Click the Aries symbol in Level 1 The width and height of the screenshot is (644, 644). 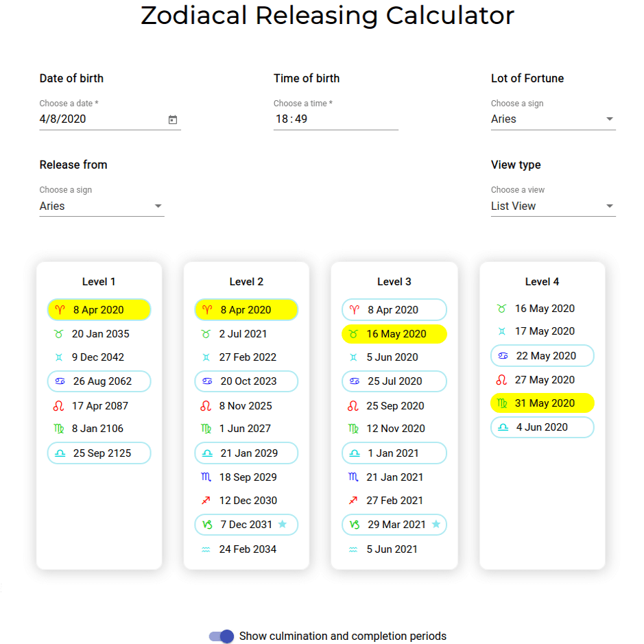point(60,310)
